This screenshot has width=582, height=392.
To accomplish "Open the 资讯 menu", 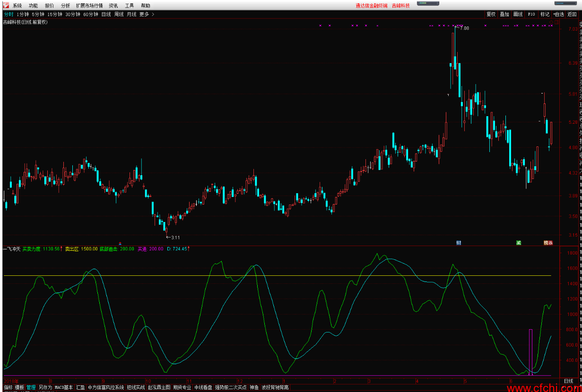I will 113,6.
